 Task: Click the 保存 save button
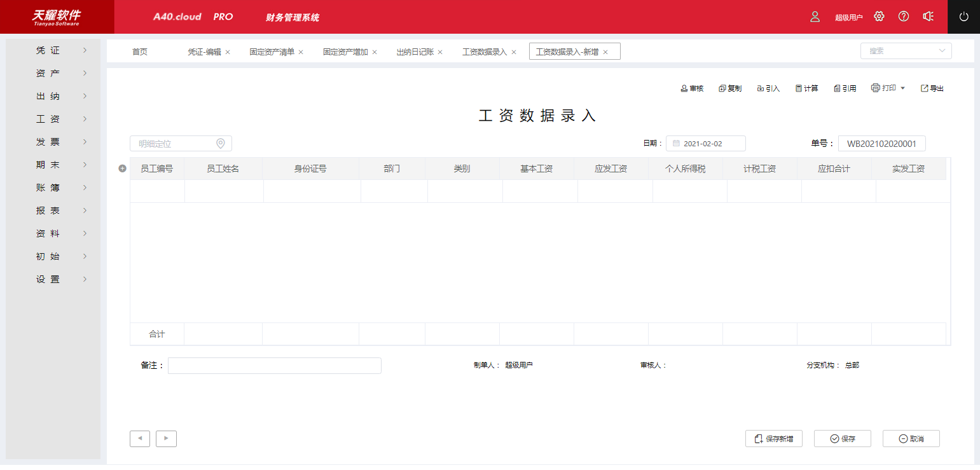pos(842,438)
